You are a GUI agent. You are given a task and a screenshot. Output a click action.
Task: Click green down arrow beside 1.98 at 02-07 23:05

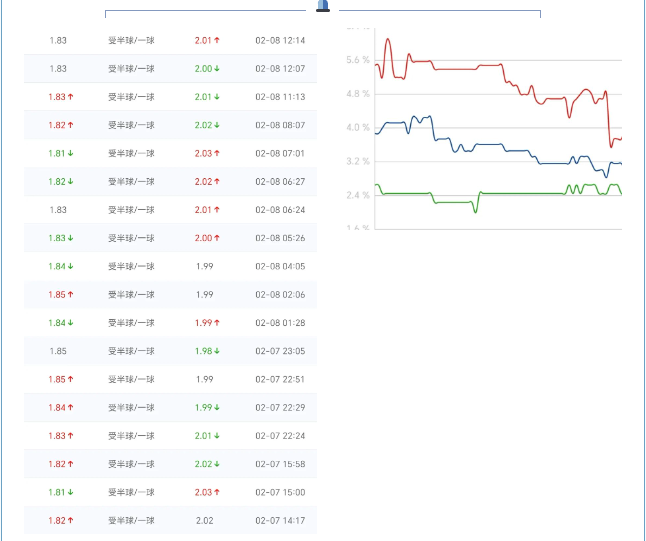tap(217, 351)
